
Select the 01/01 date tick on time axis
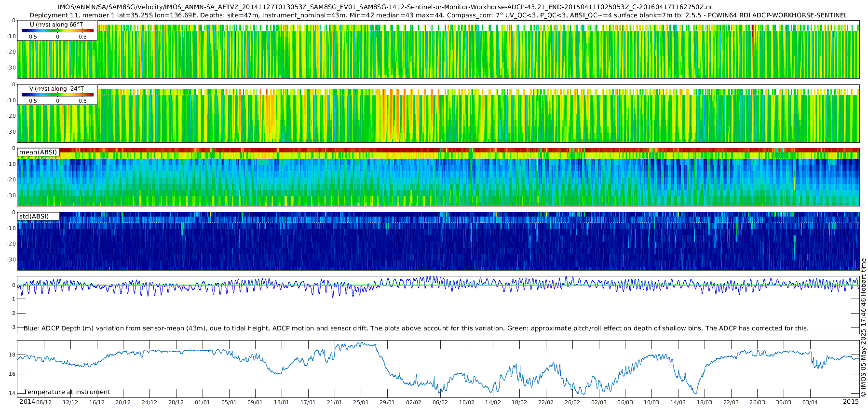coord(203,402)
